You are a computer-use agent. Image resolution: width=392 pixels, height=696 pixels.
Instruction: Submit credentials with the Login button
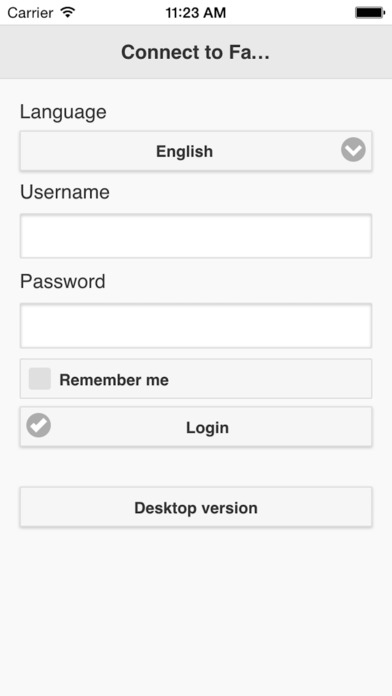click(x=196, y=427)
